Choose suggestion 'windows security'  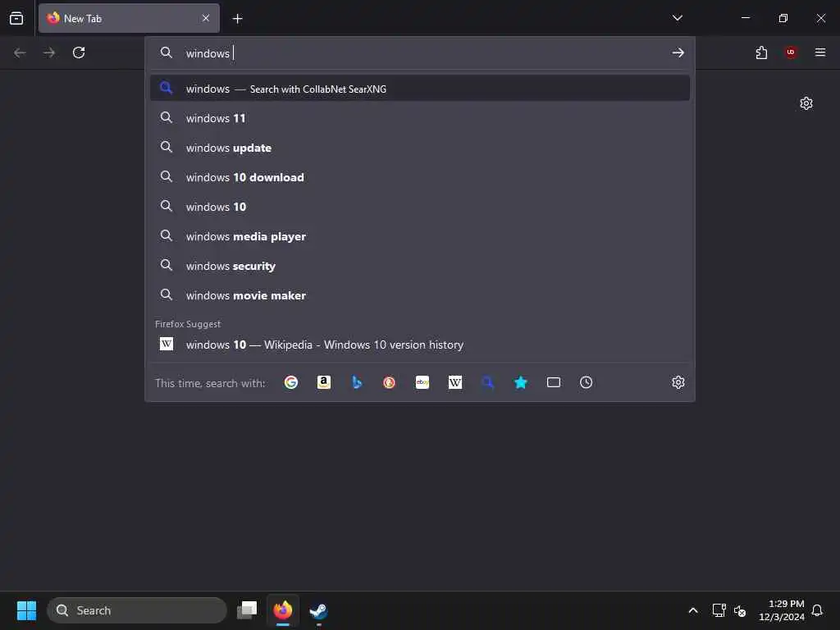(x=420, y=266)
